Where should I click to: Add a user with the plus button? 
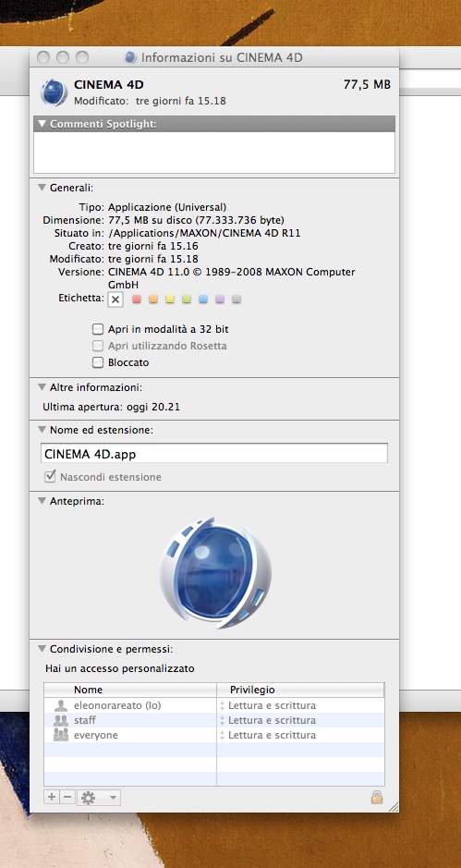(52, 797)
